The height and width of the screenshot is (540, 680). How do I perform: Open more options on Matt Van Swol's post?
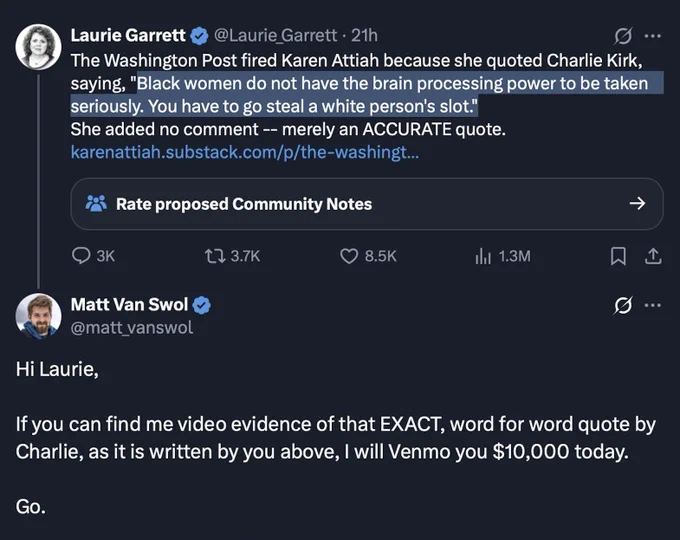(653, 305)
